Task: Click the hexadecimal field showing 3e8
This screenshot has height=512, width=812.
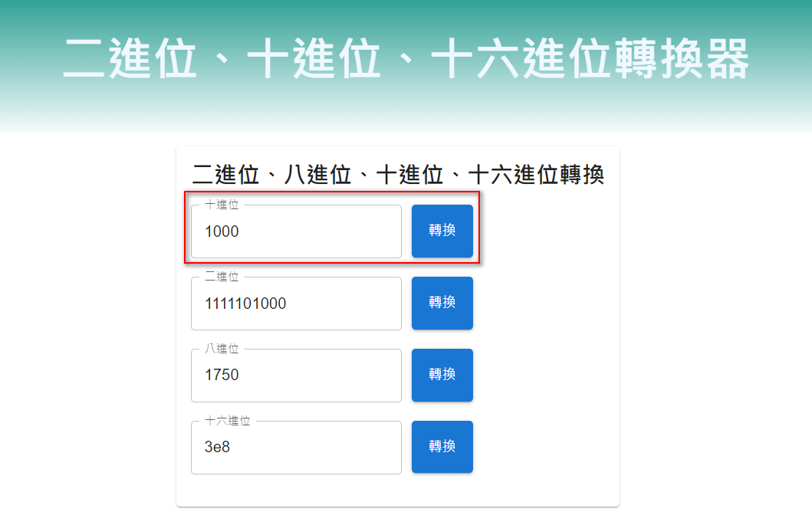Action: 295,447
